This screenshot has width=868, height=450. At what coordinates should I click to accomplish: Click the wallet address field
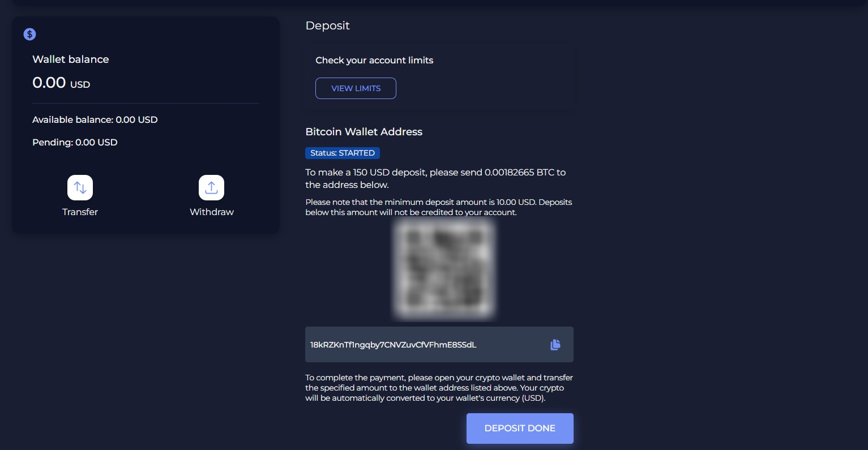(x=439, y=345)
